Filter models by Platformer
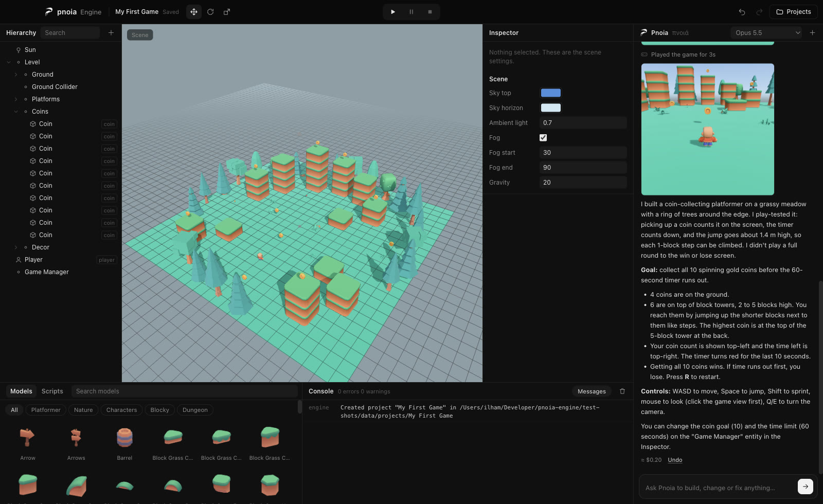823x504 pixels. pos(46,410)
